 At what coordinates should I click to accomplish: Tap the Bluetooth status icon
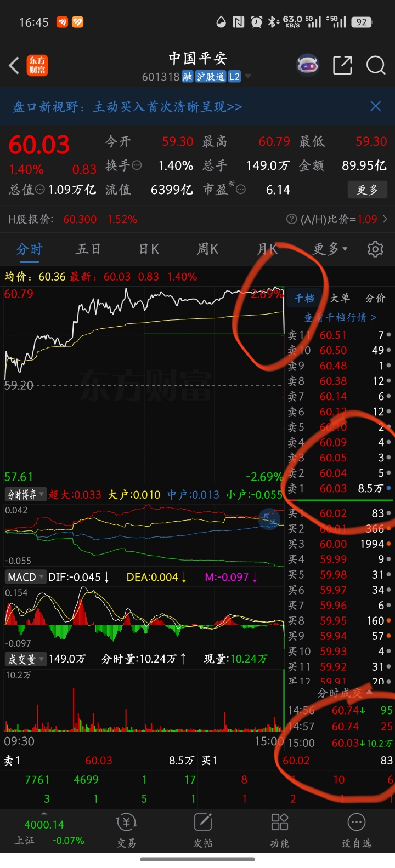coord(273,22)
